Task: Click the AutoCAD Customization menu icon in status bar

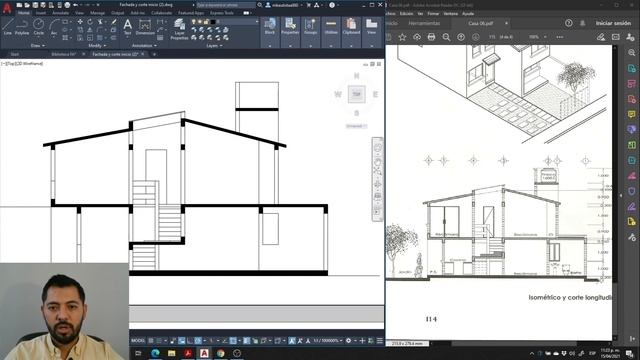Action: (x=380, y=340)
